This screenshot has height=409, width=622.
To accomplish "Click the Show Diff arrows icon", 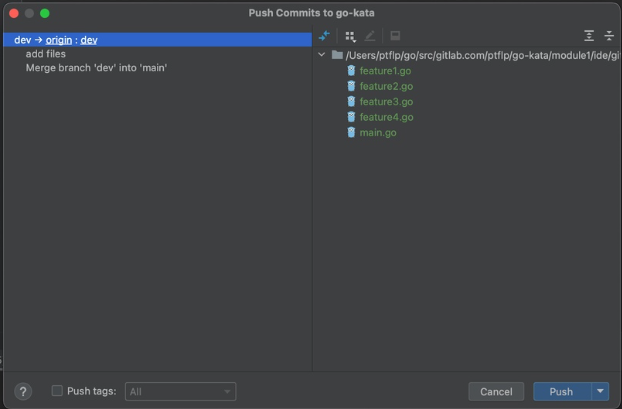I will (x=324, y=36).
